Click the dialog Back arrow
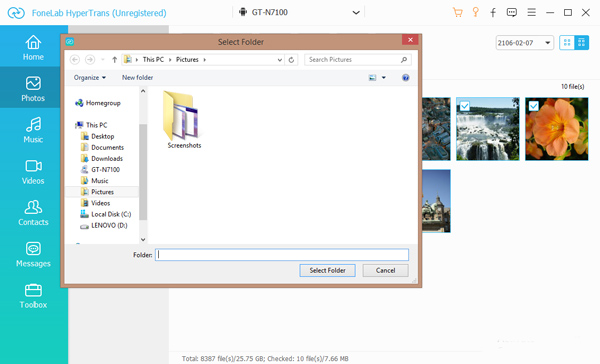 tap(75, 60)
